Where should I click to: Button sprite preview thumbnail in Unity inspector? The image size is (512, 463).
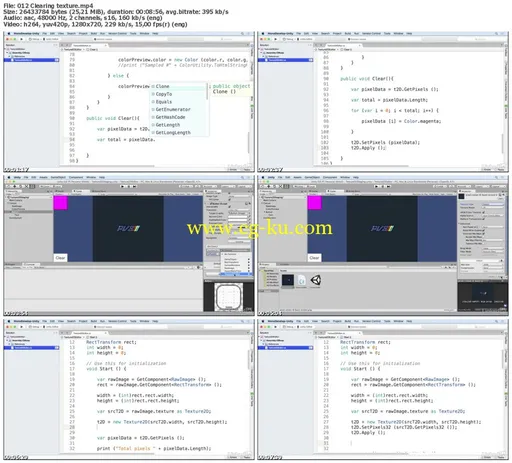(229, 297)
